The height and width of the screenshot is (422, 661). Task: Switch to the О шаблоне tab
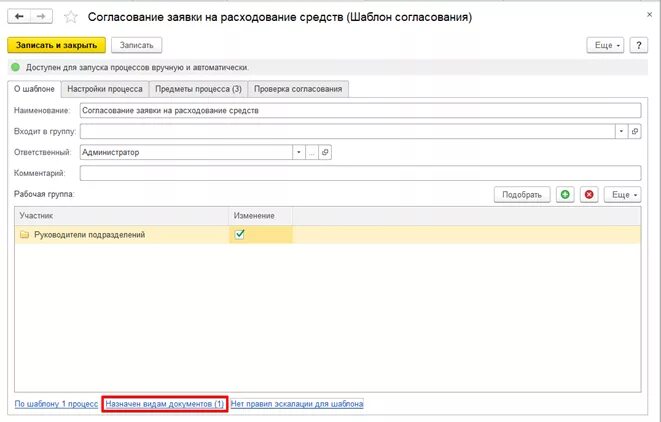click(34, 89)
